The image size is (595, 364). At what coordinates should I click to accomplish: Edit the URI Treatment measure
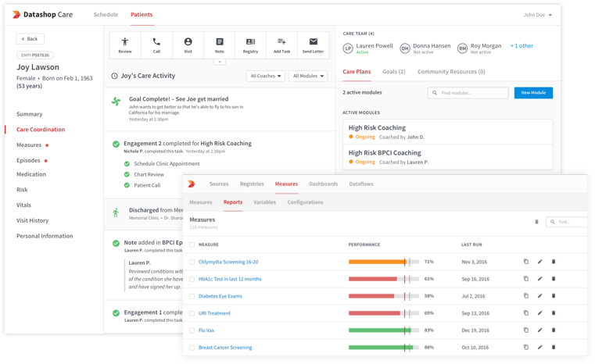point(540,312)
